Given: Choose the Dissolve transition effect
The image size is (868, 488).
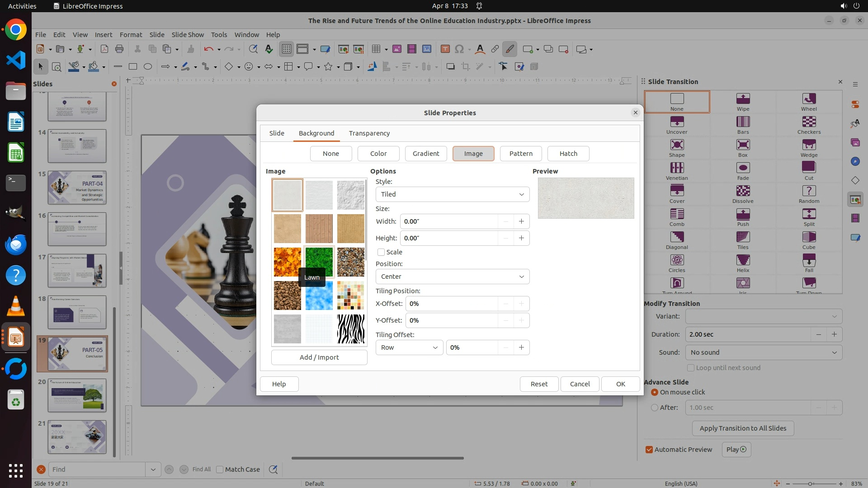Looking at the screenshot, I should click(x=743, y=191).
